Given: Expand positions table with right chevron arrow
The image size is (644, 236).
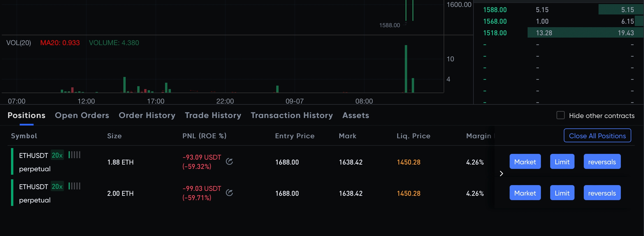Looking at the screenshot, I should click(x=502, y=174).
